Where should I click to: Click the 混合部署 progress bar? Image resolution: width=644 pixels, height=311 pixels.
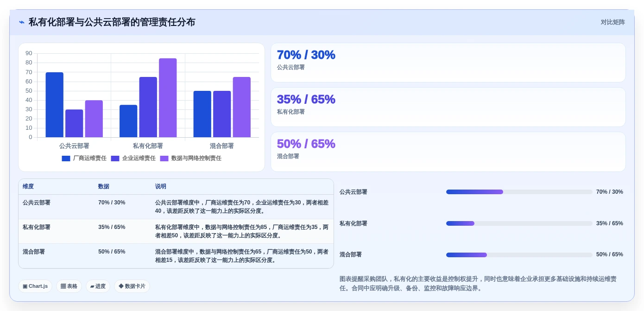(519, 255)
